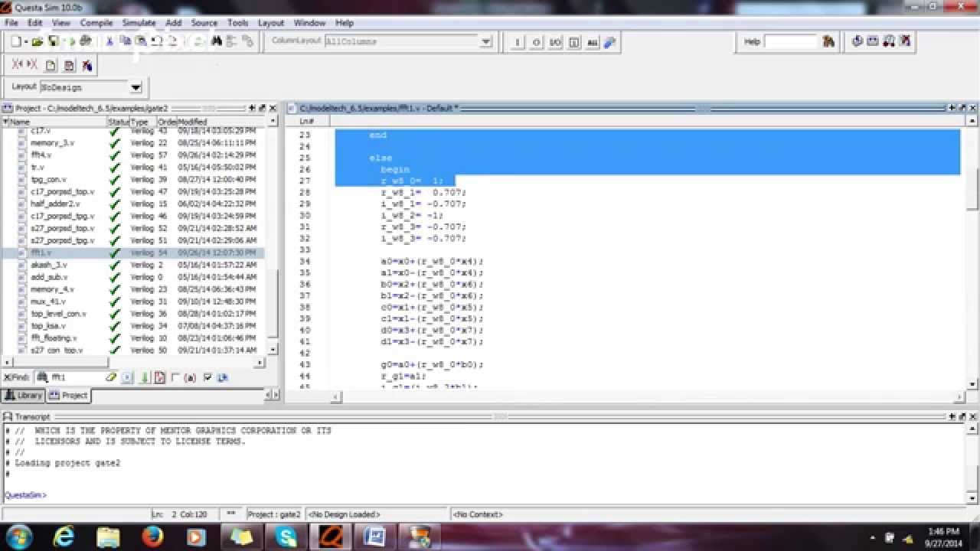Click the last icon in the far-right toolbar group
The image size is (980, 551).
coord(905,41)
